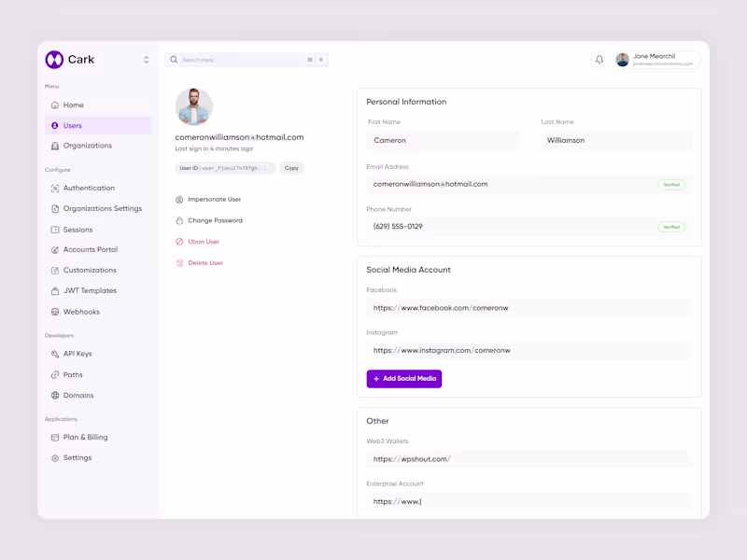Click the phone number Verified badge
Image resolution: width=747 pixels, height=560 pixels.
coord(671,227)
